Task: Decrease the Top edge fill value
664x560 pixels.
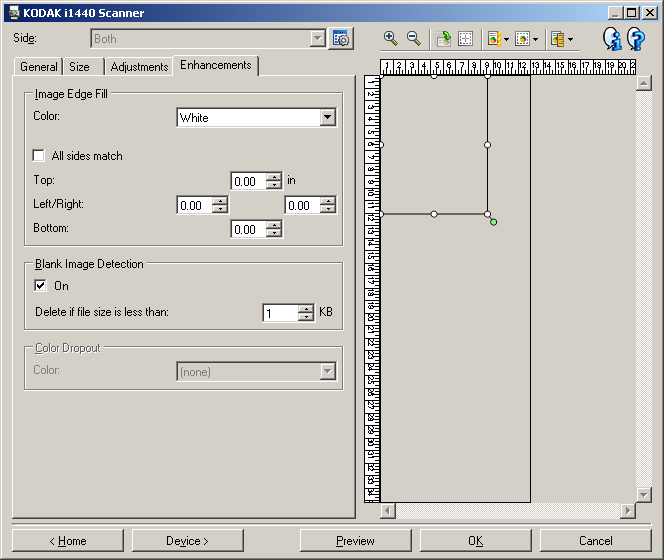Action: click(x=274, y=185)
